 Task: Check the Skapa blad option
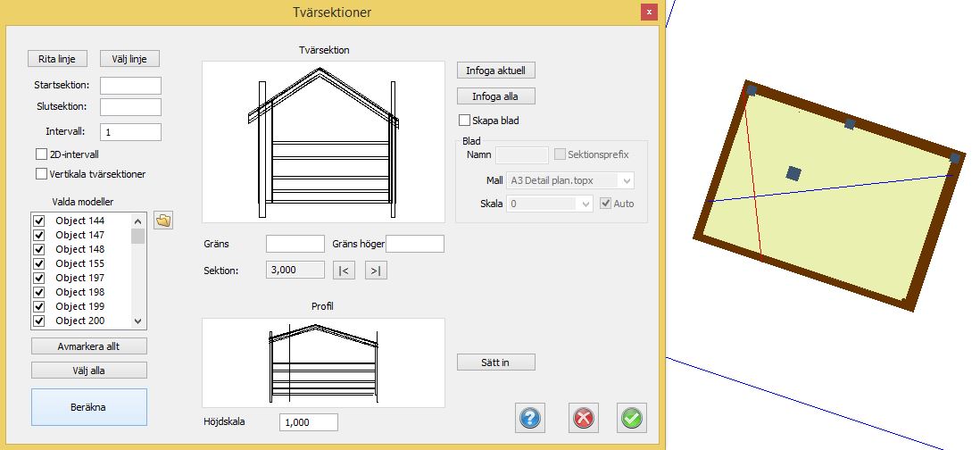(x=464, y=121)
